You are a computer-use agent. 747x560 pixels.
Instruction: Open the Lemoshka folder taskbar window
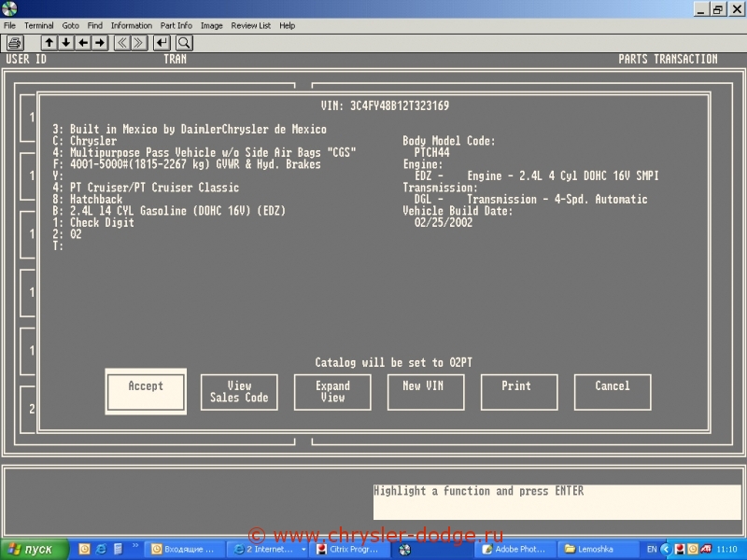tap(598, 550)
